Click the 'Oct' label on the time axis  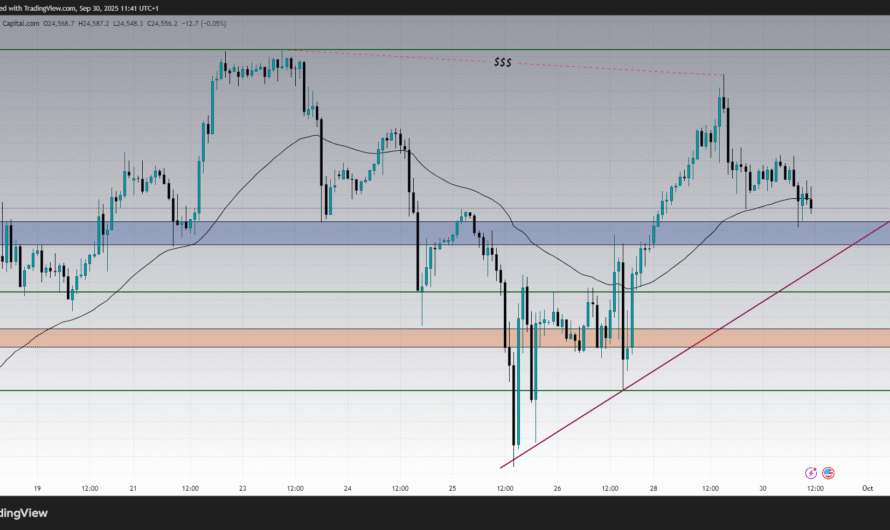point(867,488)
